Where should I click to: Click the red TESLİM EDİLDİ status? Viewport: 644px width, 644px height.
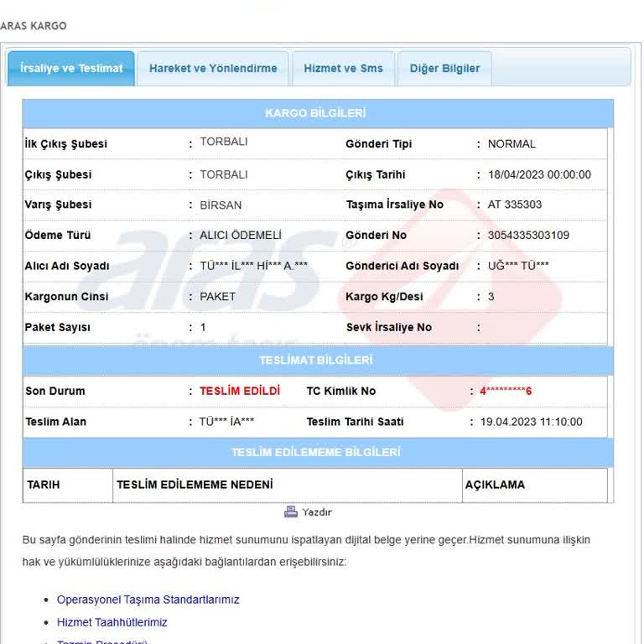pyautogui.click(x=240, y=391)
